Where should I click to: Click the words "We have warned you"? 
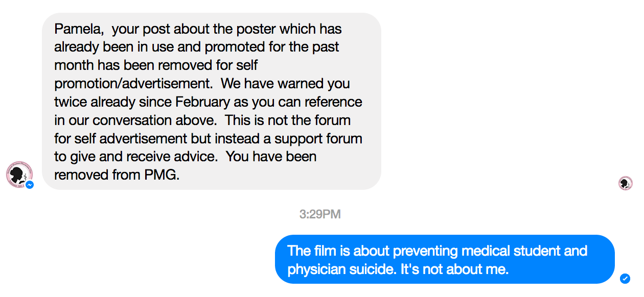point(285,84)
